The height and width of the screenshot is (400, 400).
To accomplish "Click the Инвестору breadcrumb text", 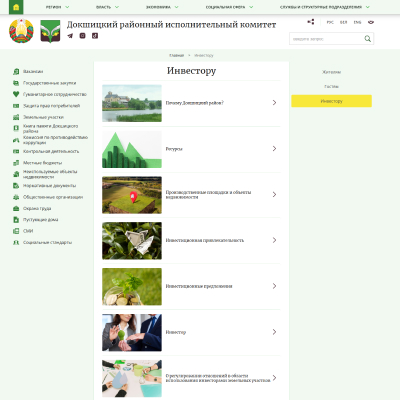I will pos(204,55).
